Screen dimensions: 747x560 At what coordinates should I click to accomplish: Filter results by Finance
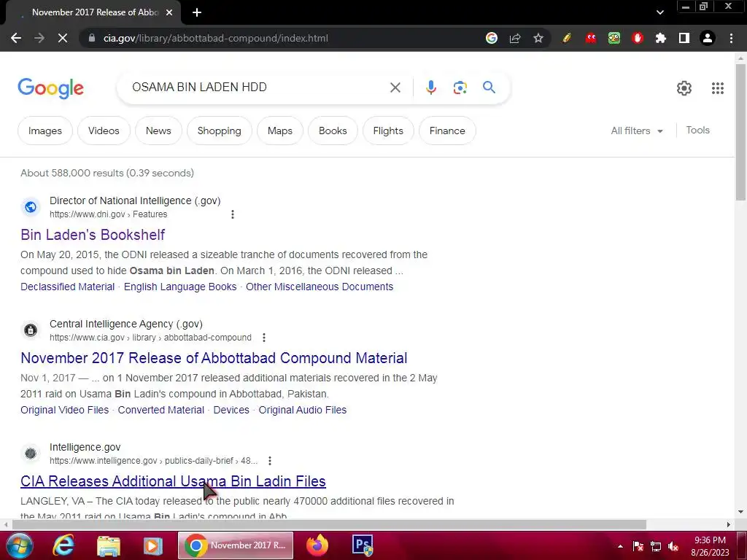(447, 131)
